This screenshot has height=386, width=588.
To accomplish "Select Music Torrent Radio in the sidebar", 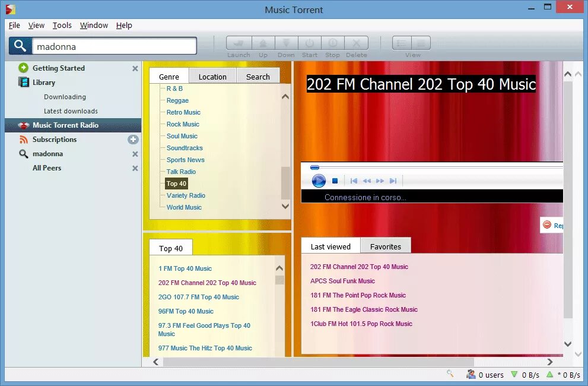I will point(73,125).
